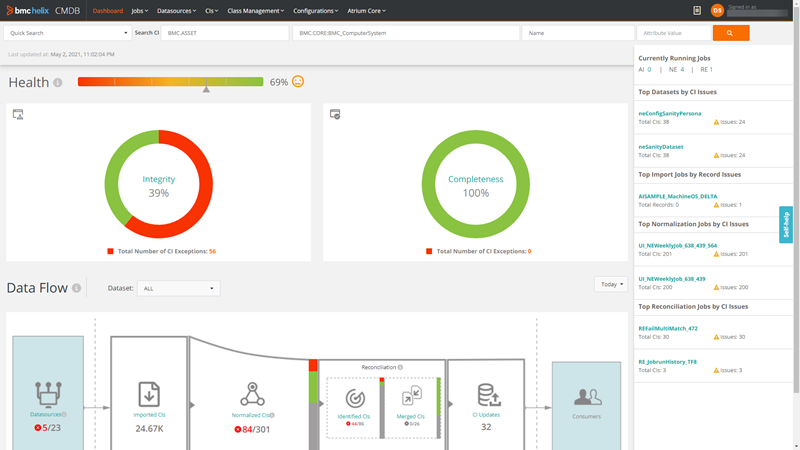Click the Health smiley face icon
The height and width of the screenshot is (450, 800).
[x=298, y=82]
